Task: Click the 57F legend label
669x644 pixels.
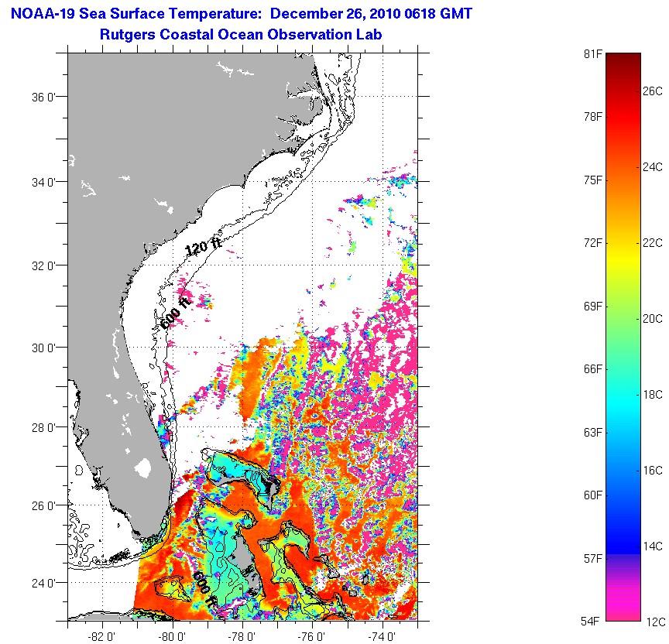Action: [593, 558]
